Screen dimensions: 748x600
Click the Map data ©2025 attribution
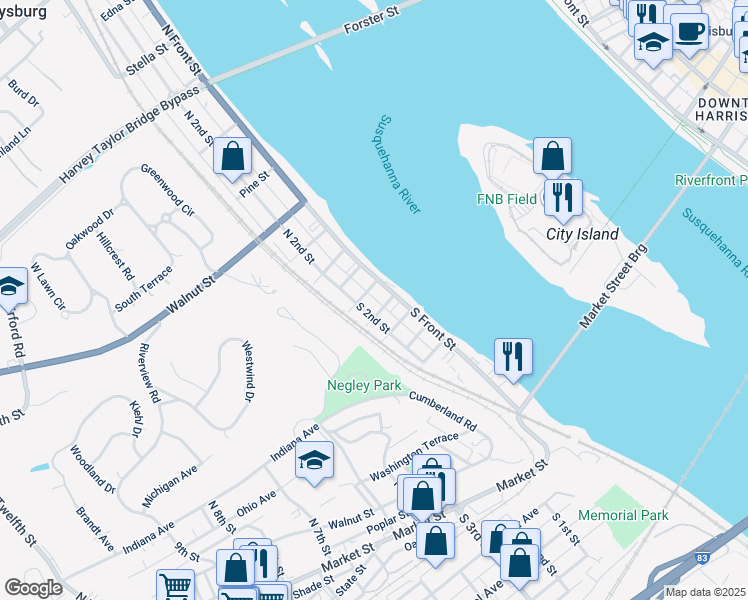pyautogui.click(x=705, y=592)
